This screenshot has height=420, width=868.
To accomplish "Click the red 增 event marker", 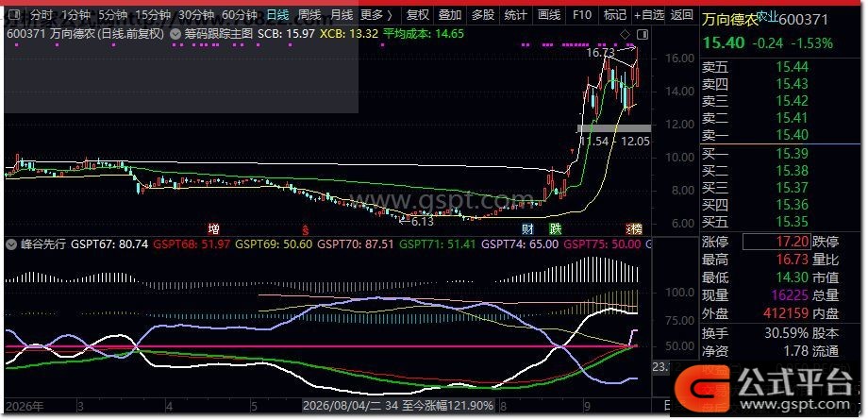I will point(213,228).
